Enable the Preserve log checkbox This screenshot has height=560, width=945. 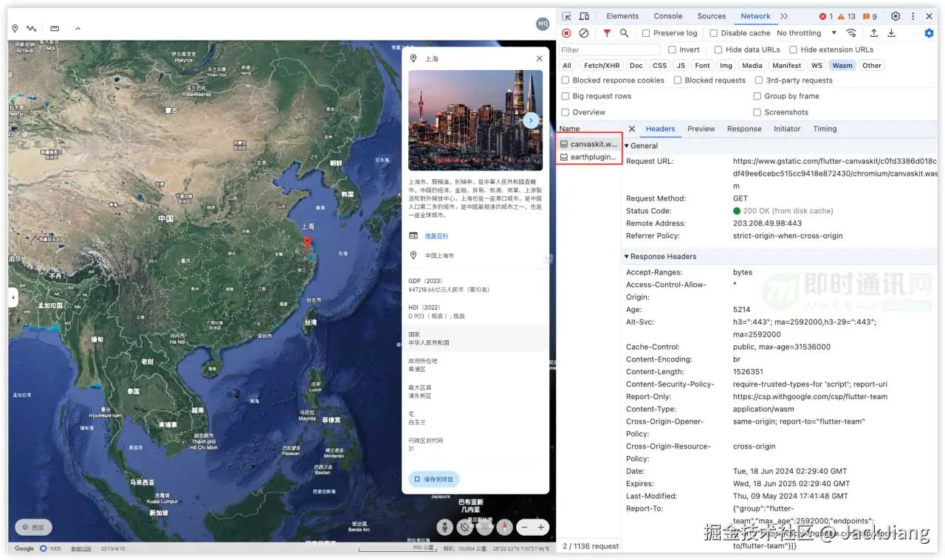click(646, 33)
